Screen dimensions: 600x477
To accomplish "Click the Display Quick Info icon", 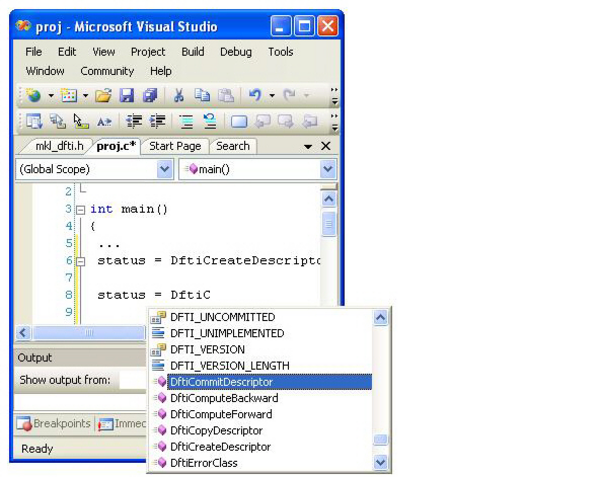I will (81, 121).
